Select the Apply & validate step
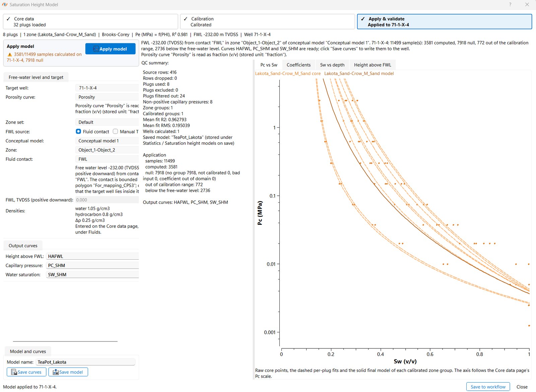536x392 pixels. click(444, 22)
